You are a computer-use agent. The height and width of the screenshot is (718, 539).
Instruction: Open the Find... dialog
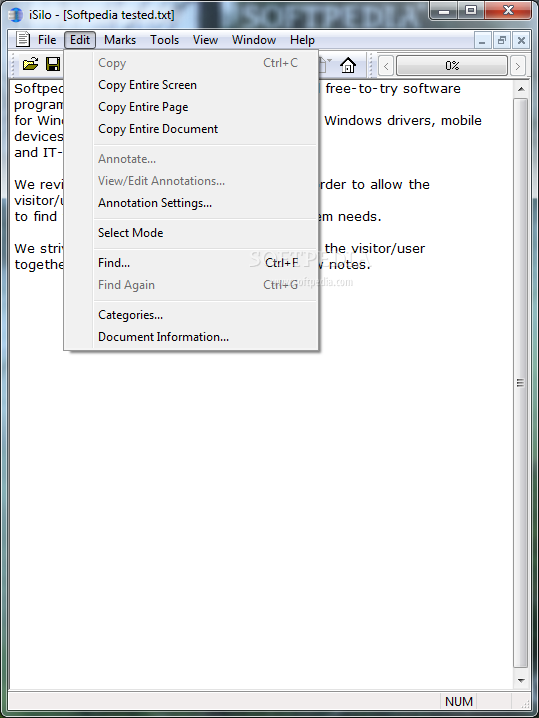click(191, 263)
